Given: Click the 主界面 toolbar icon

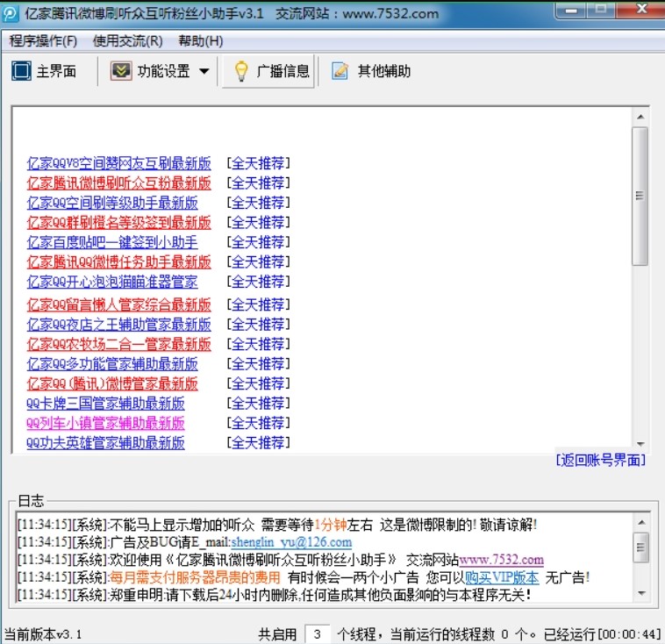Looking at the screenshot, I should click(x=21, y=71).
